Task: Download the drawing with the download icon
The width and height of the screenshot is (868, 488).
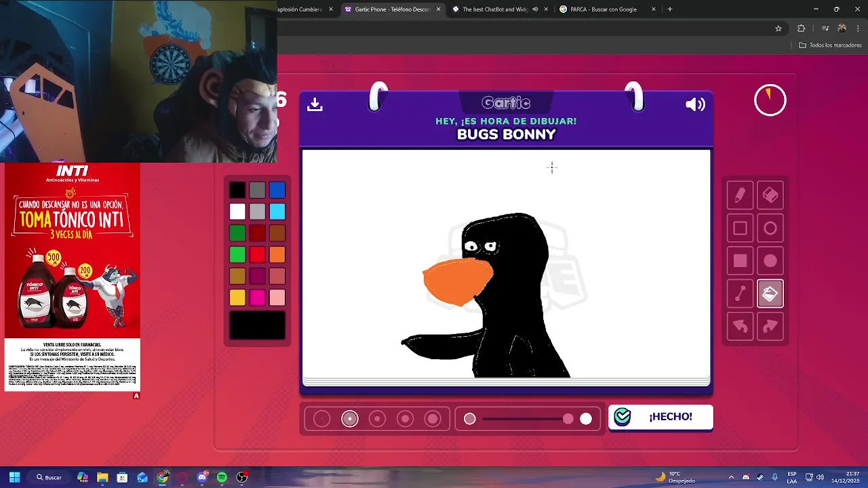Action: pos(315,104)
